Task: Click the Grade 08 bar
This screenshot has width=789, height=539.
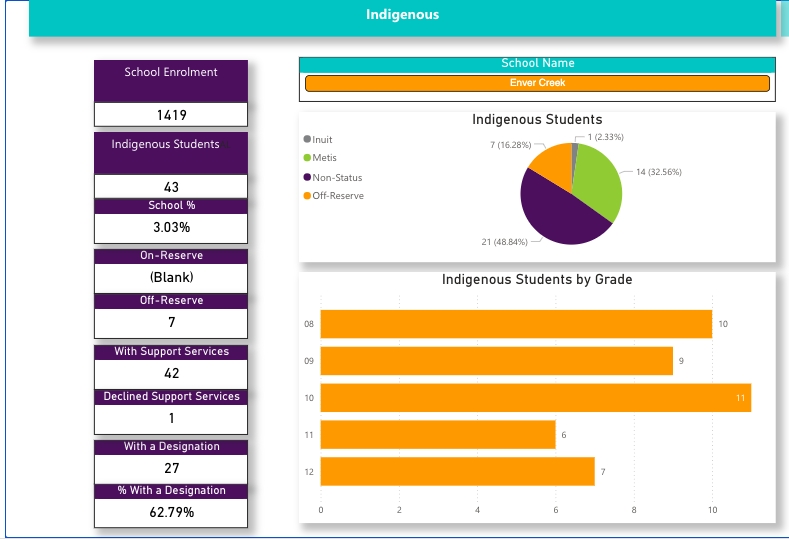Action: [515, 324]
